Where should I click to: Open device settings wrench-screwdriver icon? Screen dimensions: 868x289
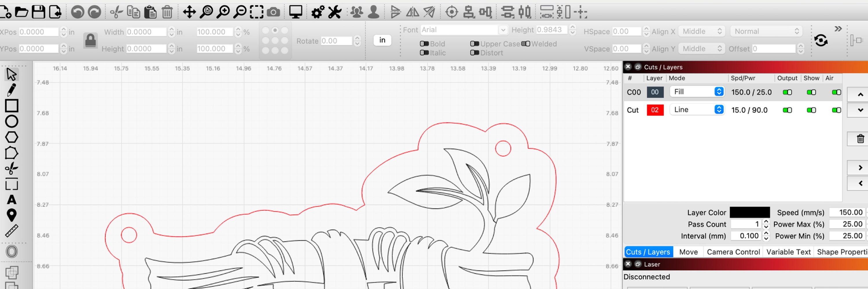point(334,12)
